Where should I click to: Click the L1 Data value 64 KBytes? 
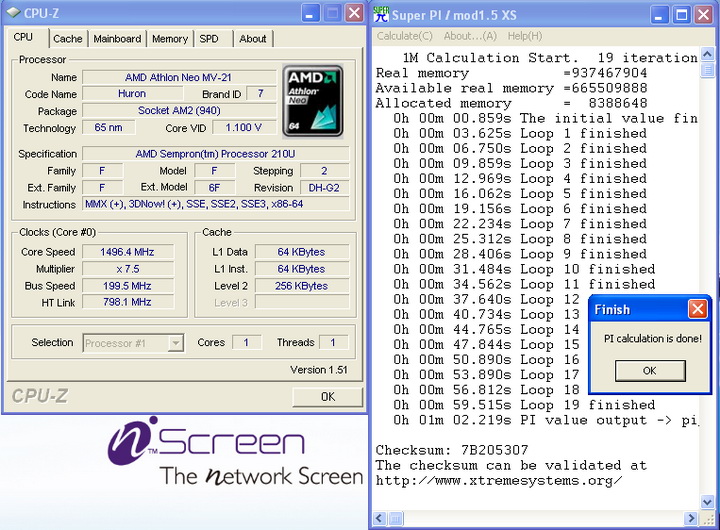pos(302,252)
